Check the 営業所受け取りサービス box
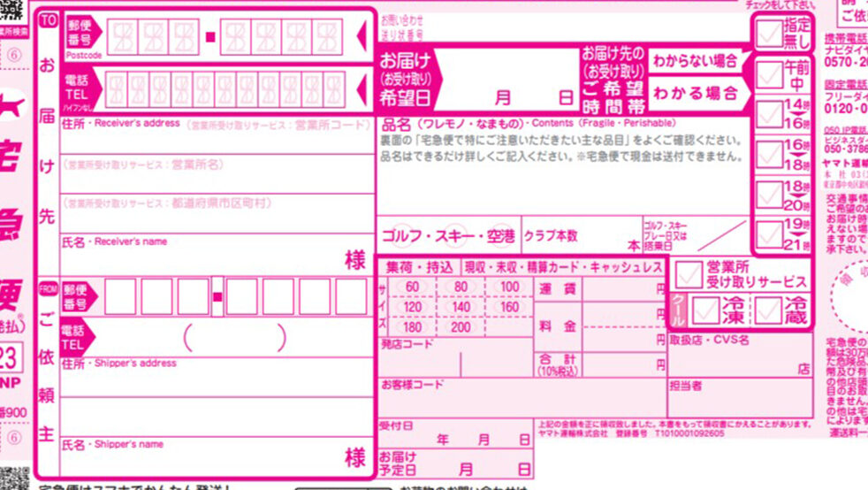Viewport: 868px width, 490px height. coord(688,274)
